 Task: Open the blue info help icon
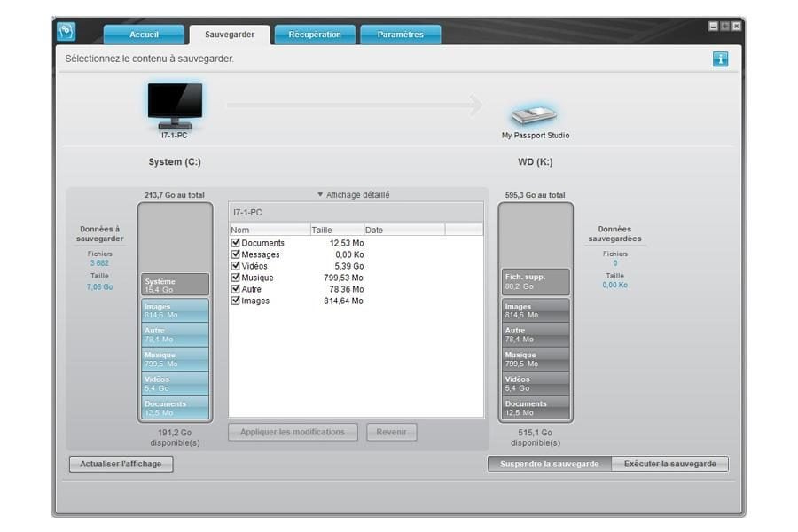720,59
